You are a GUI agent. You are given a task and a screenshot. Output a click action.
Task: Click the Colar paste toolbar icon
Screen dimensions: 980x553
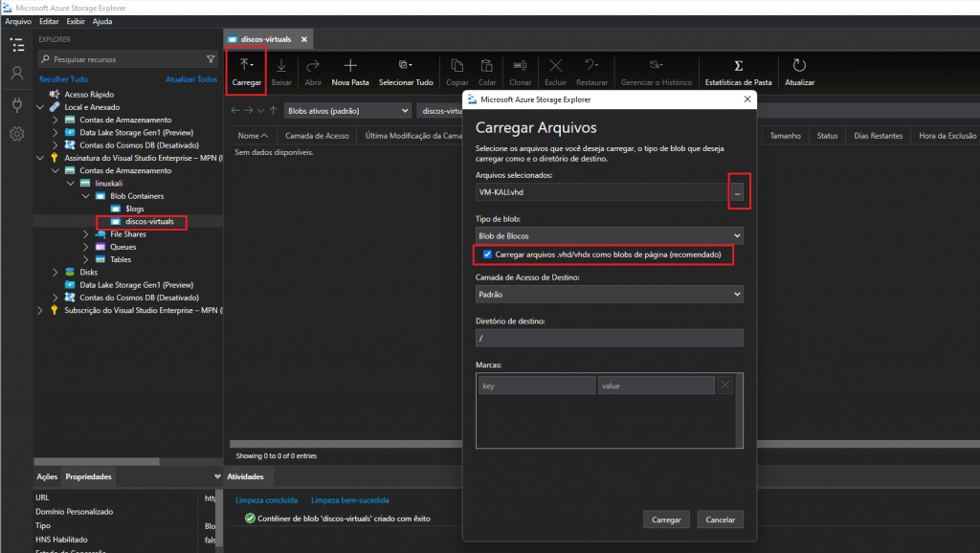487,73
